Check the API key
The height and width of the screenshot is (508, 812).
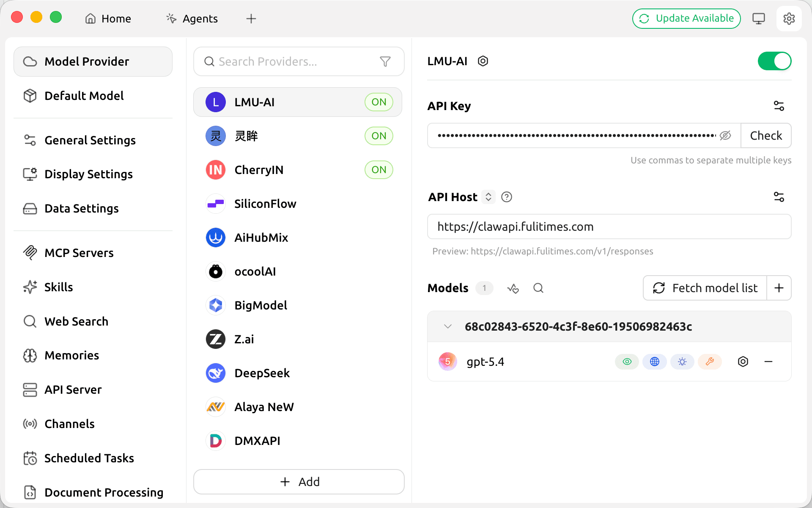coord(766,135)
